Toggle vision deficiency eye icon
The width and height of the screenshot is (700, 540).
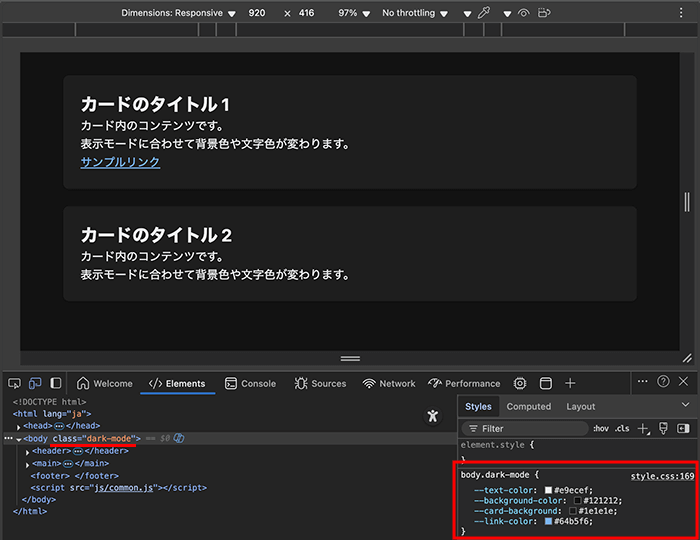click(524, 13)
